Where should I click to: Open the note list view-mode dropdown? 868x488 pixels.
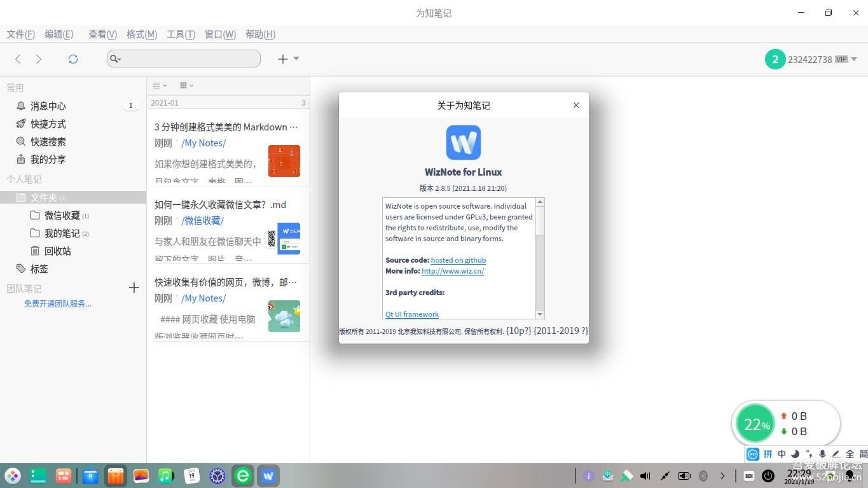(x=160, y=85)
